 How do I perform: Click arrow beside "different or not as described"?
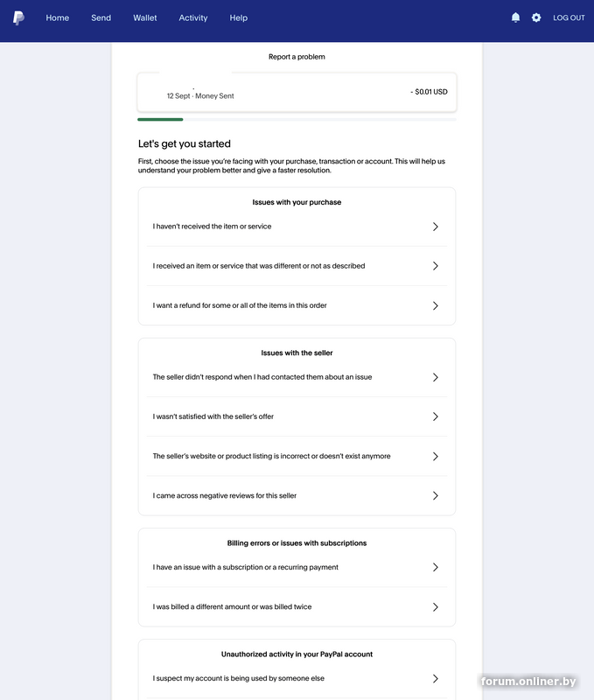tap(435, 266)
